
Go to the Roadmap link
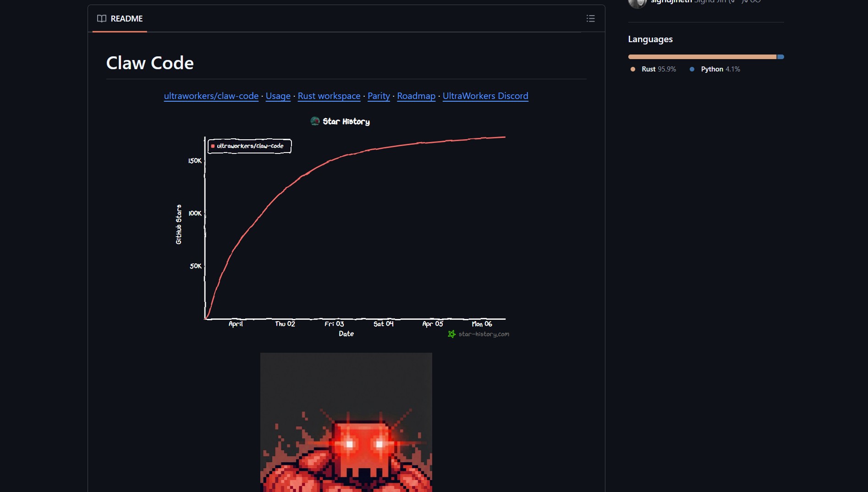tap(416, 96)
